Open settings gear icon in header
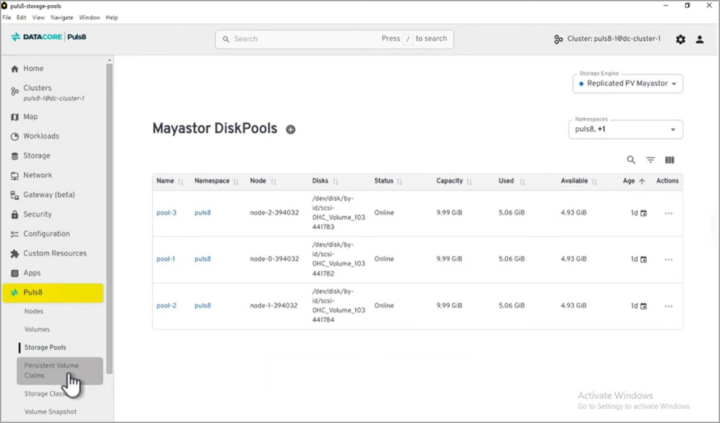The width and height of the screenshot is (720, 423). tap(681, 39)
